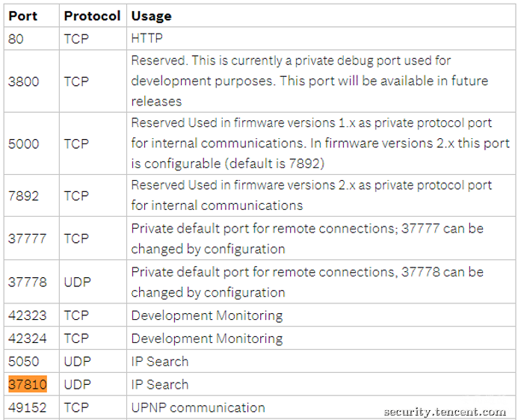
Task: Click IP Search in the 37810 row
Action: (x=159, y=384)
